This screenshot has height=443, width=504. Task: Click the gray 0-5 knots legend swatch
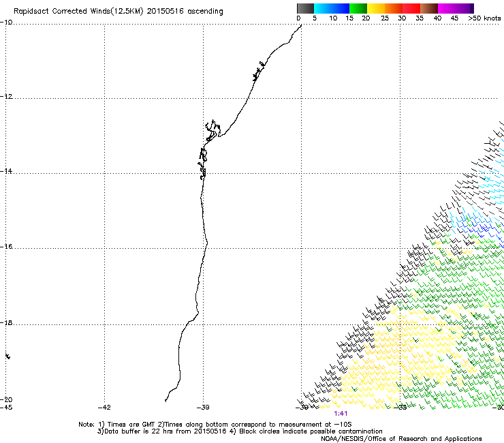coord(305,8)
